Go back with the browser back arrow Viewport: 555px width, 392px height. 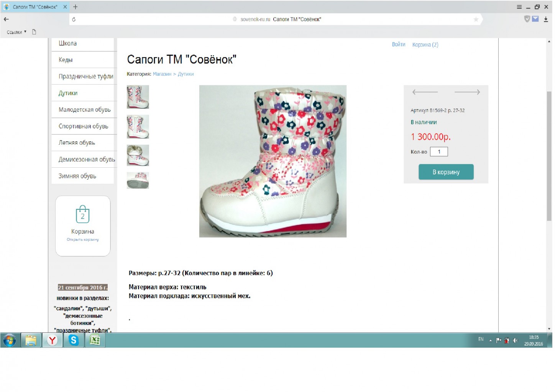6,19
